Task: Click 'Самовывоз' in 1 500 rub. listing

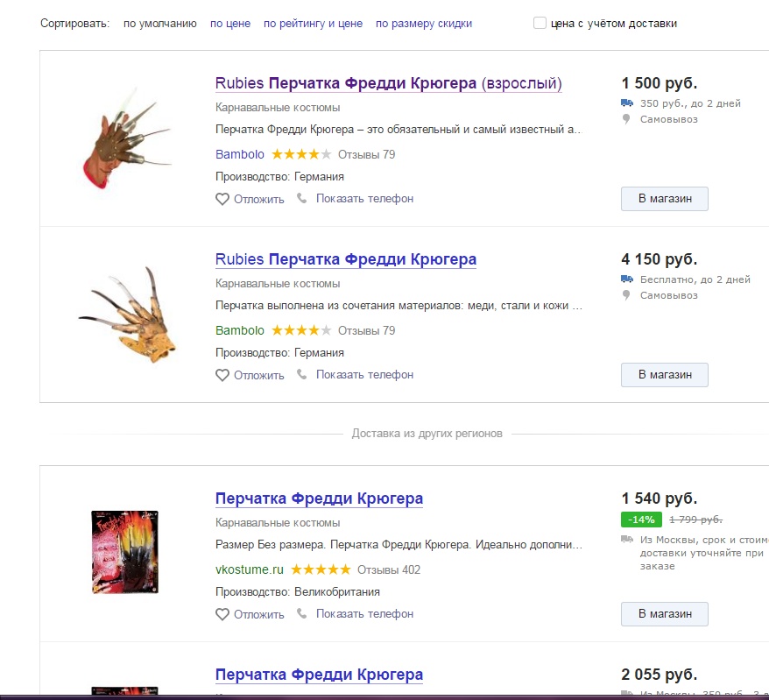Action: [x=668, y=119]
